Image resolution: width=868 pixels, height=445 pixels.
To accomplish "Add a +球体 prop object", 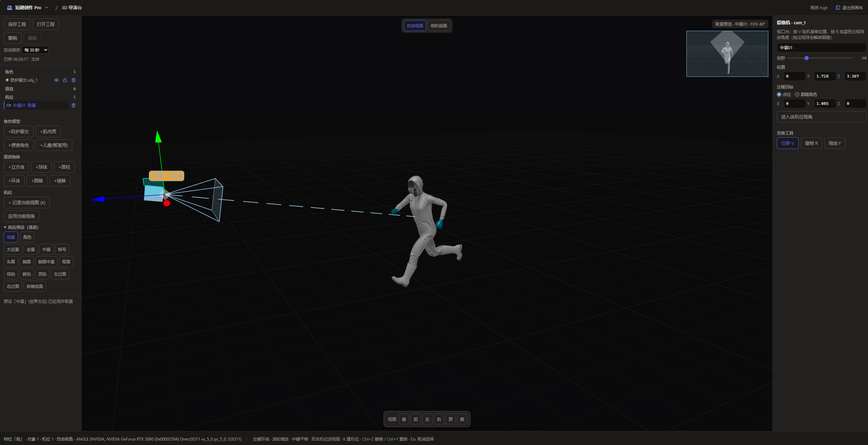I will coord(41,167).
